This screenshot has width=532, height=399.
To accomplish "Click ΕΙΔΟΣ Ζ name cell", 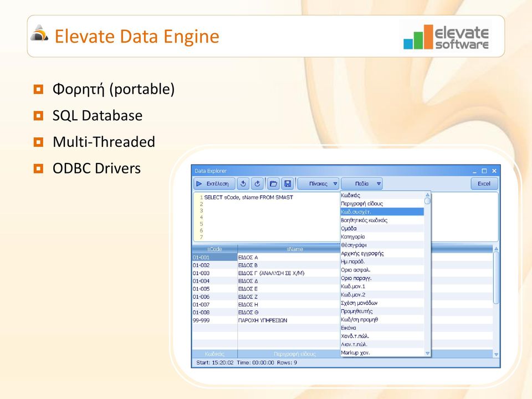I will coord(289,296).
